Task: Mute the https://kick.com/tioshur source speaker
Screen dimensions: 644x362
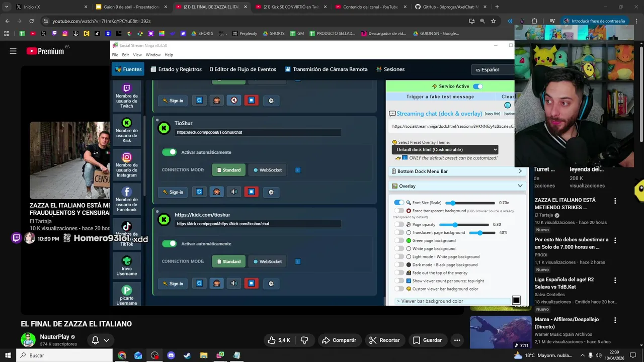Action: pos(234,283)
